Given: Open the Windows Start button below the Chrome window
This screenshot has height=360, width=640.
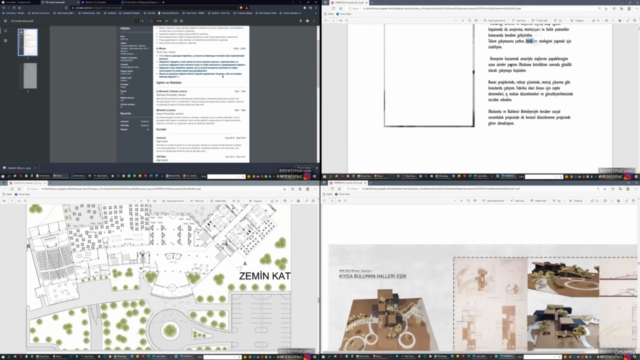Looking at the screenshot, I should coord(2,176).
